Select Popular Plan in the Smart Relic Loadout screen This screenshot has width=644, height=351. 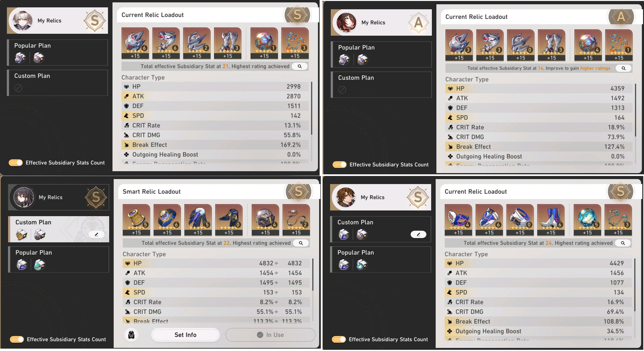click(59, 259)
